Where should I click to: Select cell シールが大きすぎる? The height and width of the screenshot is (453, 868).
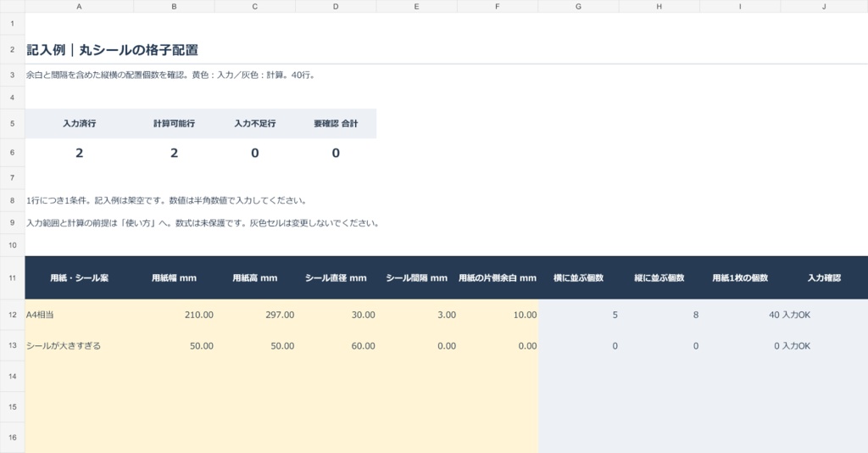coord(79,345)
